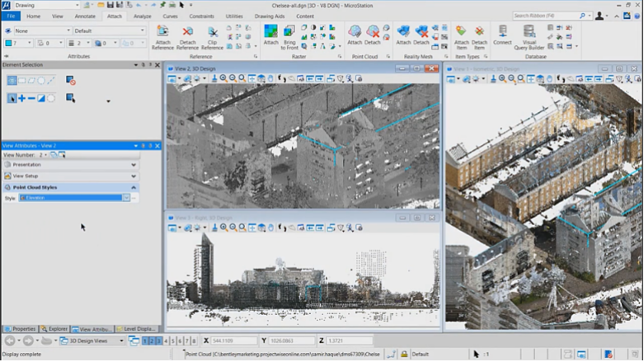Click Zoom Out in View 2 toolbar

(x=233, y=78)
